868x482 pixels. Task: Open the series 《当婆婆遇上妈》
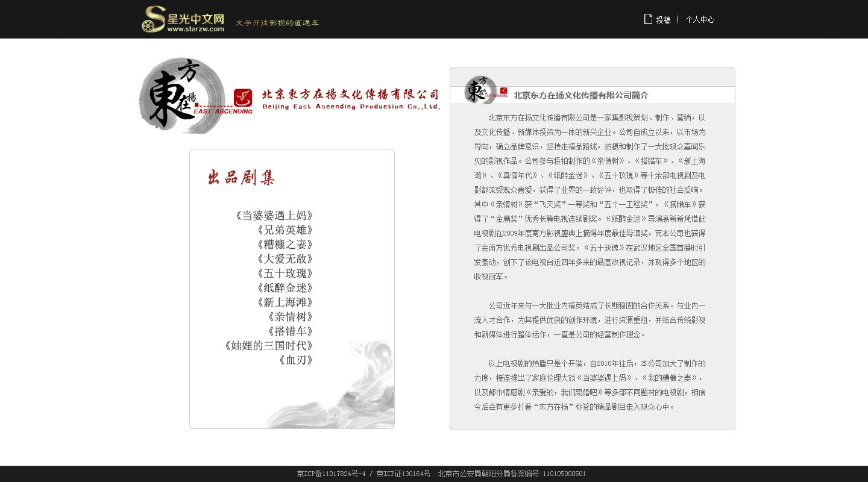(x=274, y=216)
